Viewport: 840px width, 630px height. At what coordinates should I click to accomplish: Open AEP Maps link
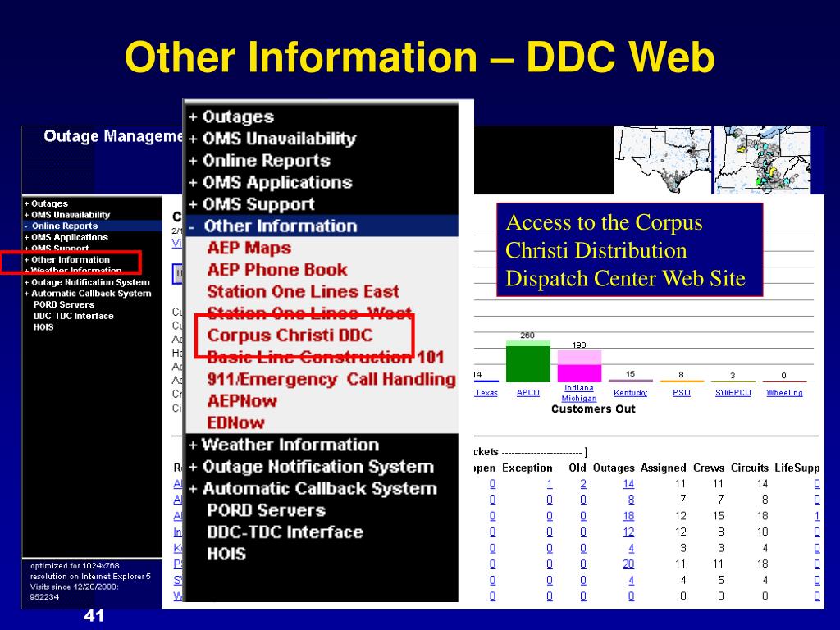(x=249, y=248)
